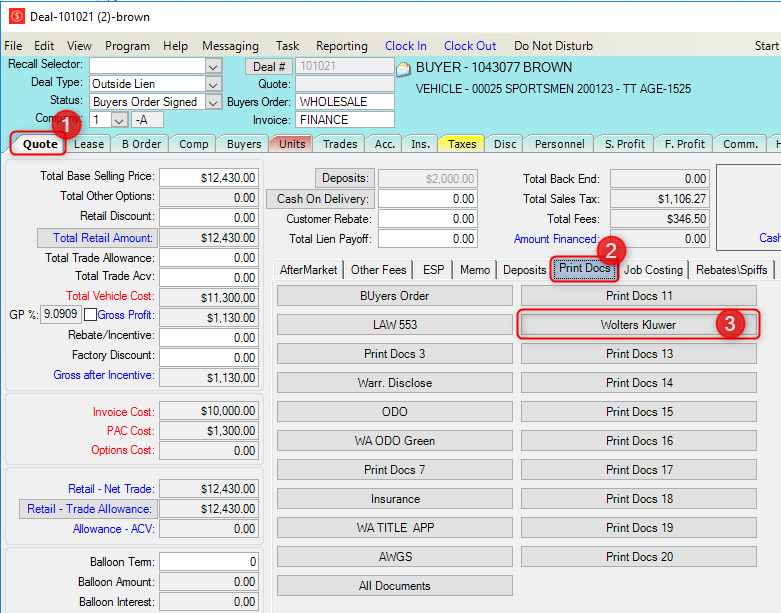This screenshot has width=781, height=613.
Task: Open the Task menu
Action: 287,46
